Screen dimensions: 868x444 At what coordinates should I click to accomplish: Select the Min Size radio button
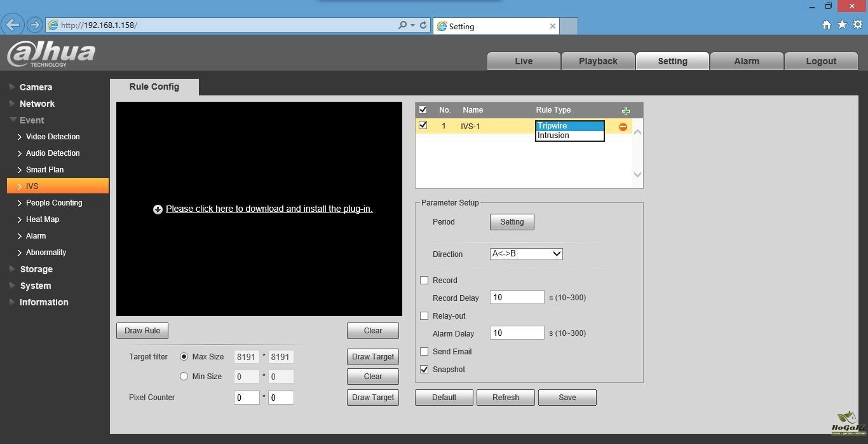[x=184, y=377]
